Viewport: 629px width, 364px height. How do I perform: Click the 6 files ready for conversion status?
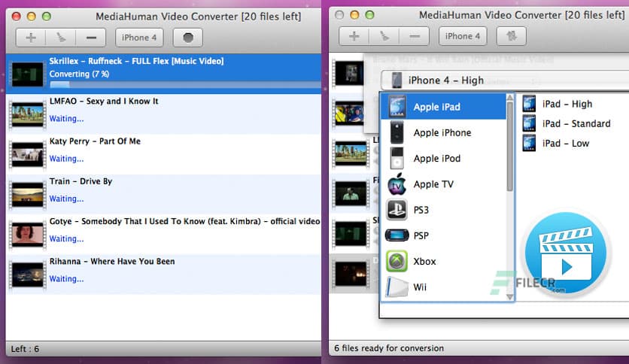click(389, 348)
